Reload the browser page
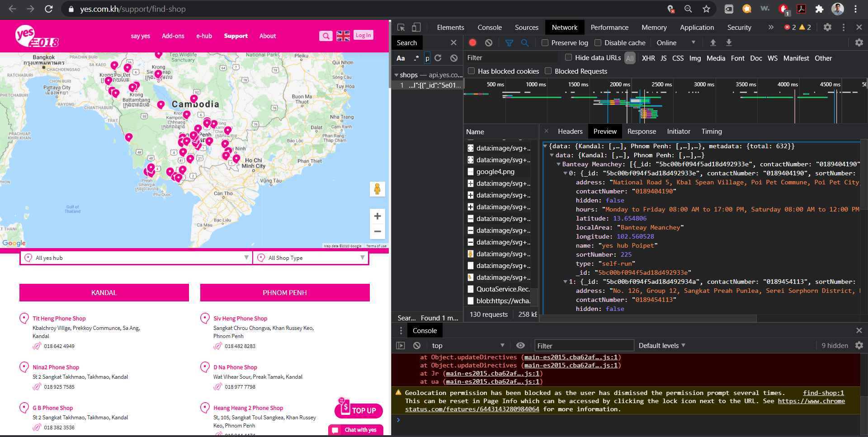 click(49, 9)
